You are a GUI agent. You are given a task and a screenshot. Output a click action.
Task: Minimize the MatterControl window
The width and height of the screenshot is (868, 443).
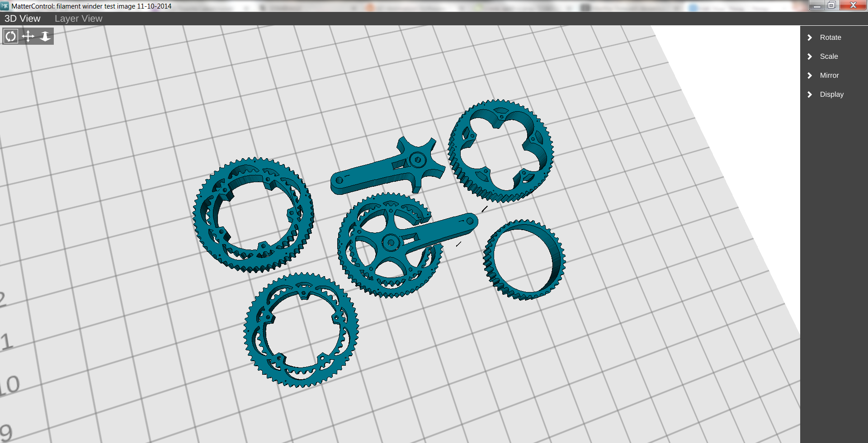[x=816, y=5]
